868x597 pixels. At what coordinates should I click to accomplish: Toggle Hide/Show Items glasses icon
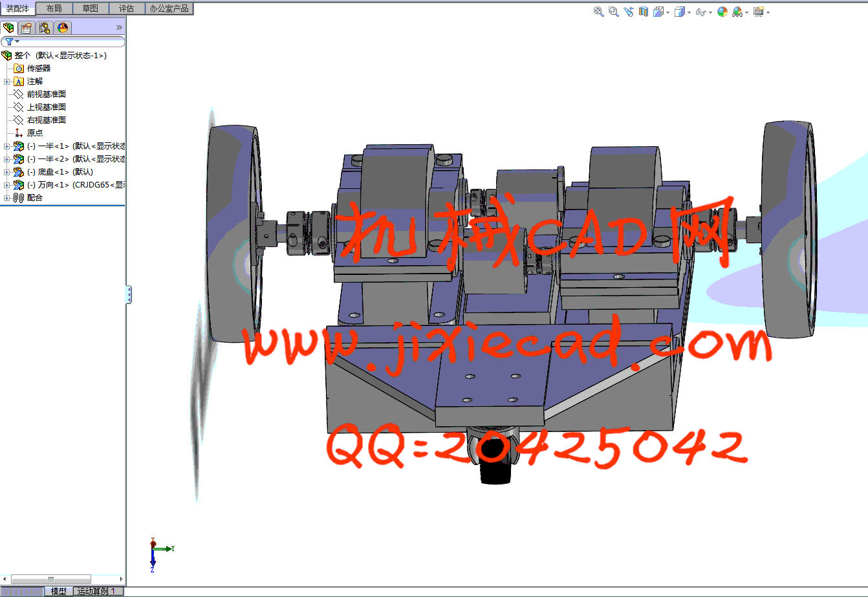700,12
